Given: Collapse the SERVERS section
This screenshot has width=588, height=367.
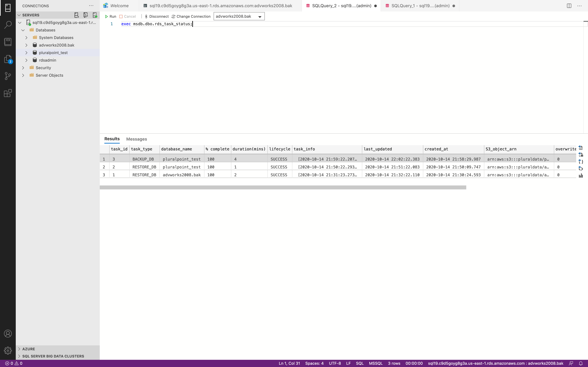Looking at the screenshot, I should (19, 15).
